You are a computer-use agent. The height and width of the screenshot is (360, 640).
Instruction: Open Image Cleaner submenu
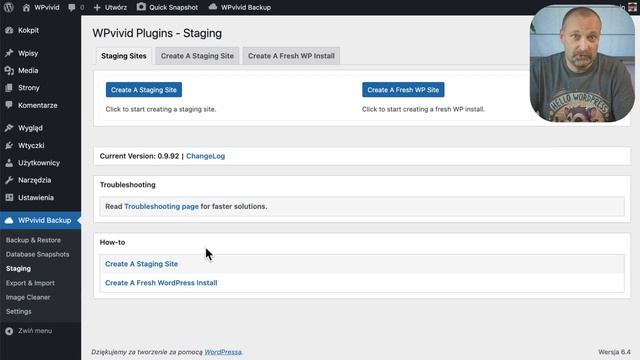[28, 297]
